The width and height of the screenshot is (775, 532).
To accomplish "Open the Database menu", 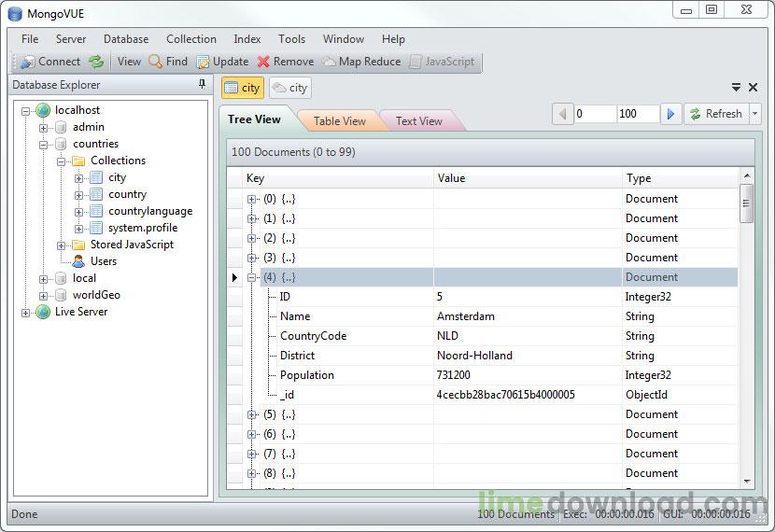I will (126, 39).
